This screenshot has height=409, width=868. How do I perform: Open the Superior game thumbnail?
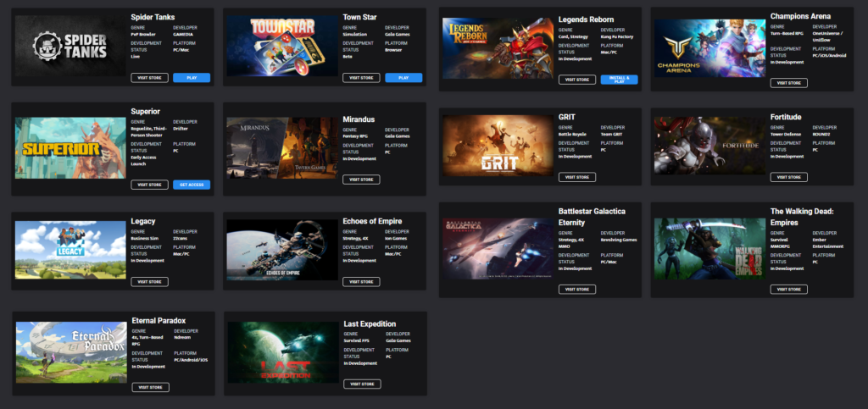[x=70, y=147]
